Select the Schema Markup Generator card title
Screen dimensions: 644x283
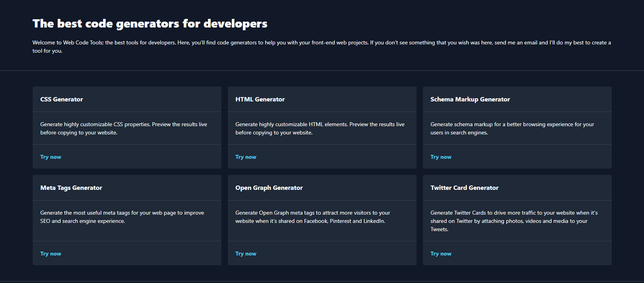pos(470,99)
